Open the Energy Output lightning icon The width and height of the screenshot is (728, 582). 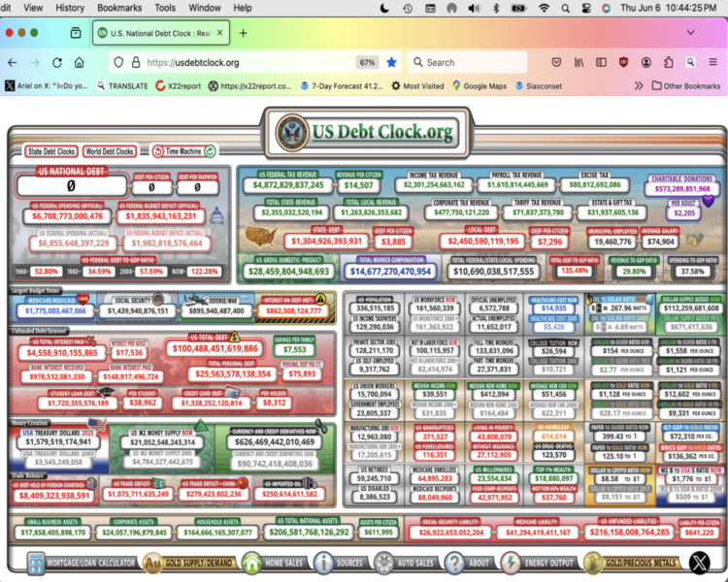[511, 564]
